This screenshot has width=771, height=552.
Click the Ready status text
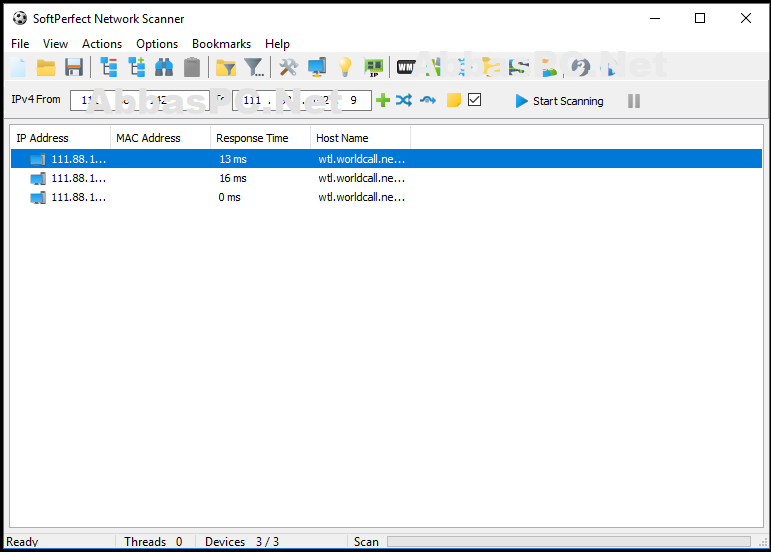coord(22,542)
